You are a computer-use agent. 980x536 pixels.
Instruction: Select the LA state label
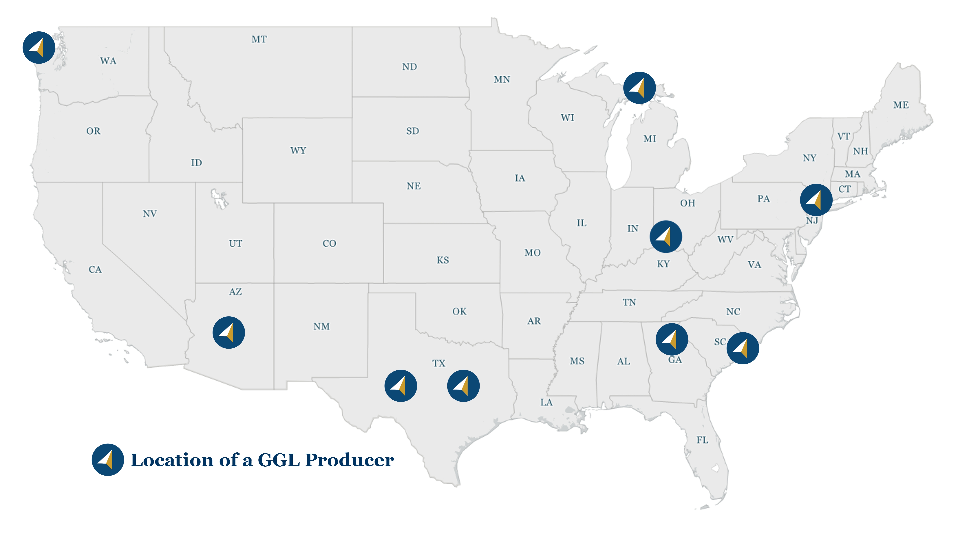(x=546, y=402)
